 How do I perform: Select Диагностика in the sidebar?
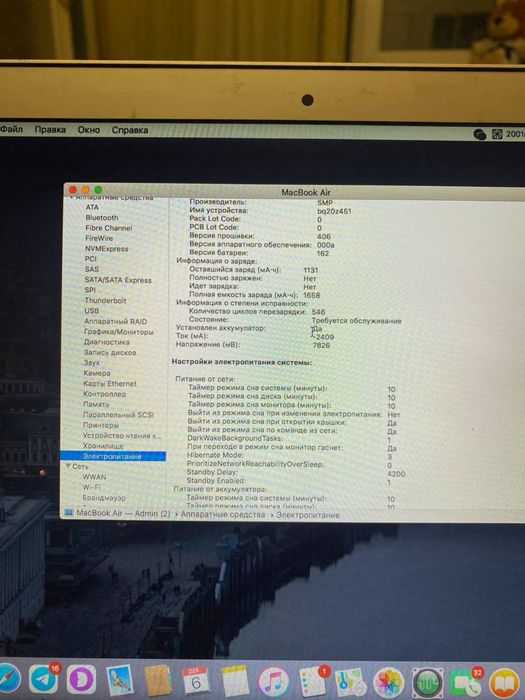click(x=107, y=342)
